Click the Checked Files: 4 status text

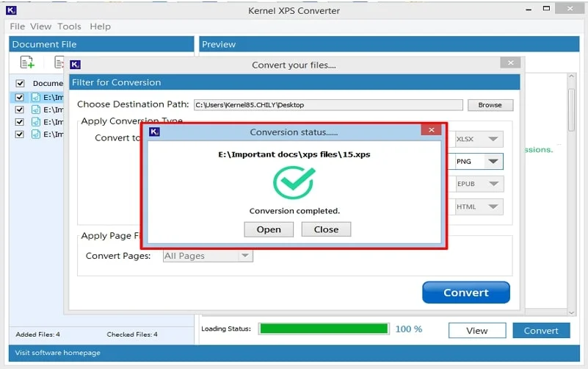132,334
